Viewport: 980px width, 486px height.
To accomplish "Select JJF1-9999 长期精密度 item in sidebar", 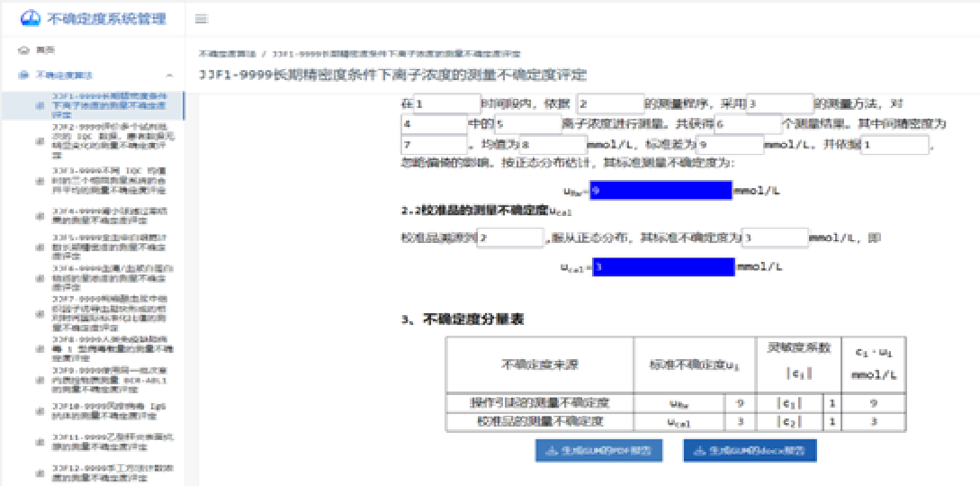I will coord(108,104).
